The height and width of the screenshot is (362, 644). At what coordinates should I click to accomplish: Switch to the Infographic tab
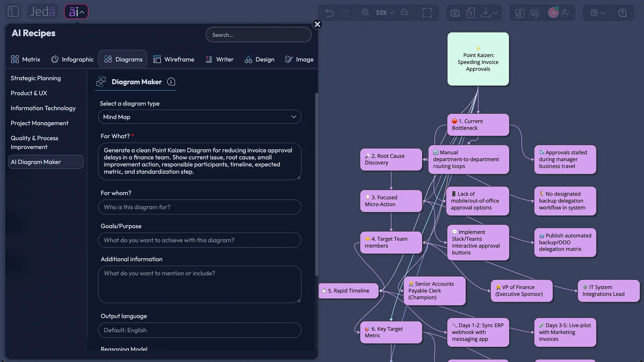pyautogui.click(x=72, y=59)
